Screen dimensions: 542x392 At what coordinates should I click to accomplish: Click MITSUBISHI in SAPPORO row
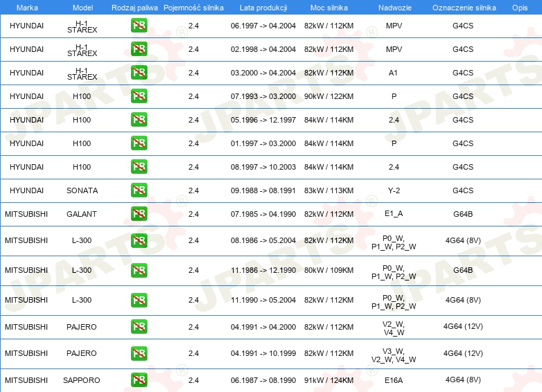click(x=26, y=380)
